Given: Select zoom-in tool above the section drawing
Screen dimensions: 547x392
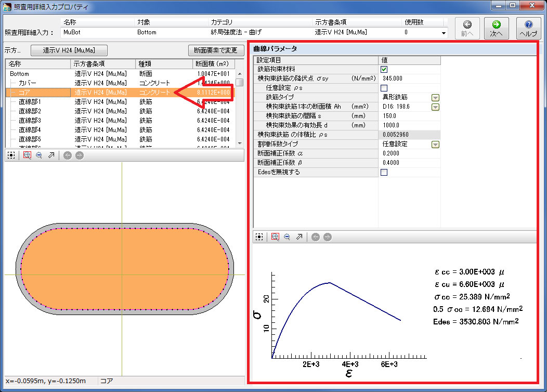Looking at the screenshot, I should coord(28,155).
